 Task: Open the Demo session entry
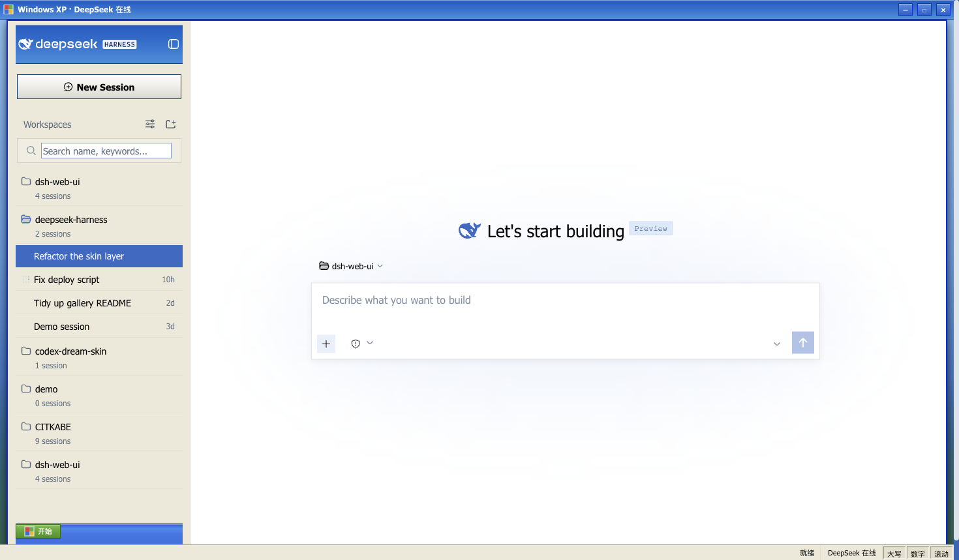(99, 327)
